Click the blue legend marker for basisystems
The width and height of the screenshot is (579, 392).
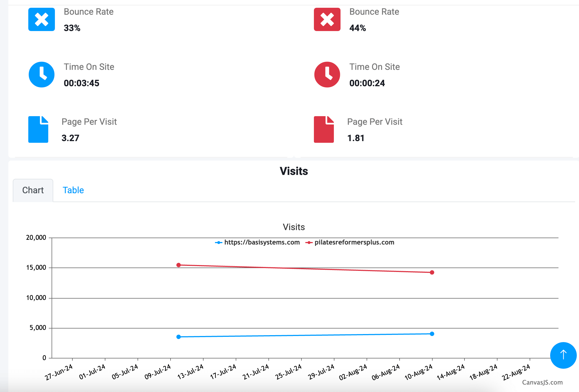click(219, 243)
